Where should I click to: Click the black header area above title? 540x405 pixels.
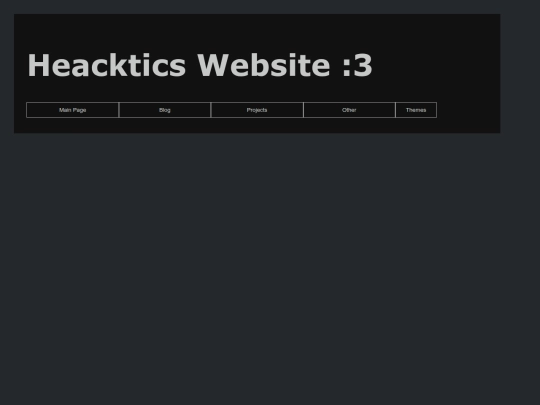pos(257,31)
